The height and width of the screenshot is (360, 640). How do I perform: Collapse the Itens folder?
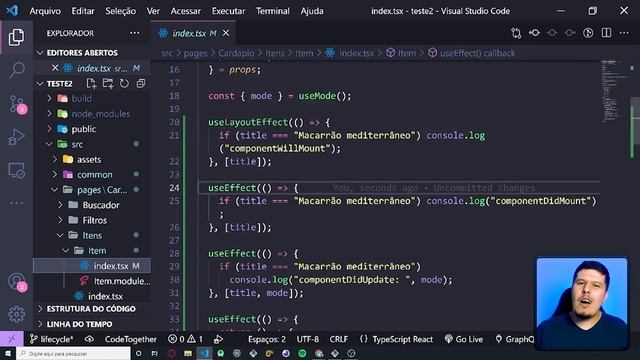pos(92,236)
